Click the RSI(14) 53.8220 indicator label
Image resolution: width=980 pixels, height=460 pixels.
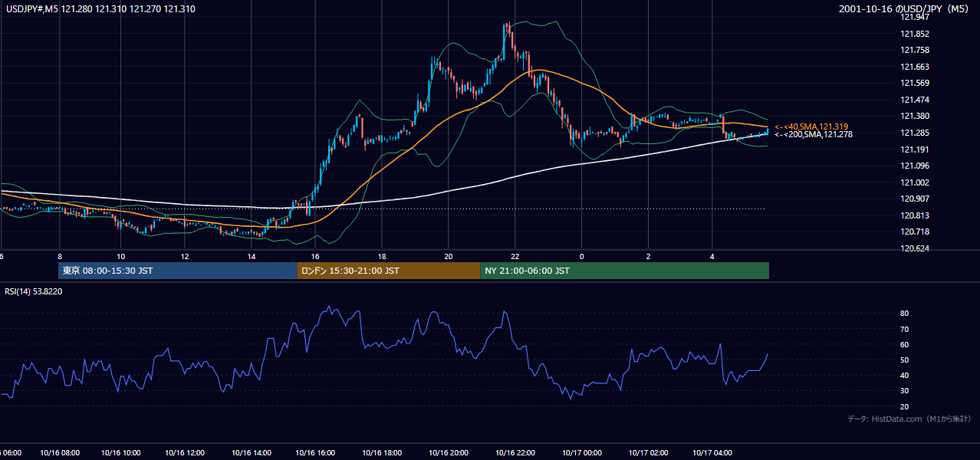[34, 291]
